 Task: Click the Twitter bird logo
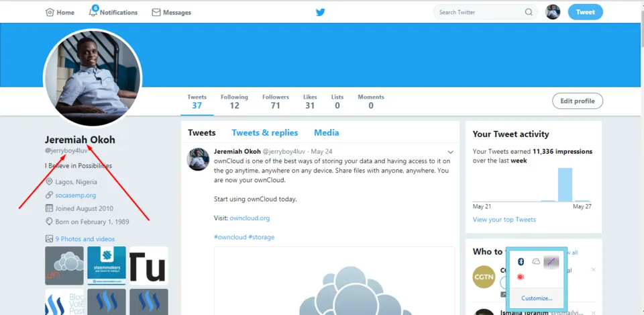(x=321, y=12)
